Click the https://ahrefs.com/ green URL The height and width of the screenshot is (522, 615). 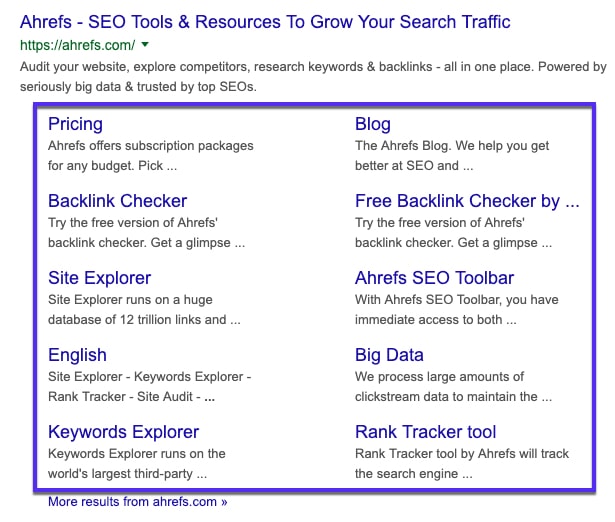tap(77, 44)
